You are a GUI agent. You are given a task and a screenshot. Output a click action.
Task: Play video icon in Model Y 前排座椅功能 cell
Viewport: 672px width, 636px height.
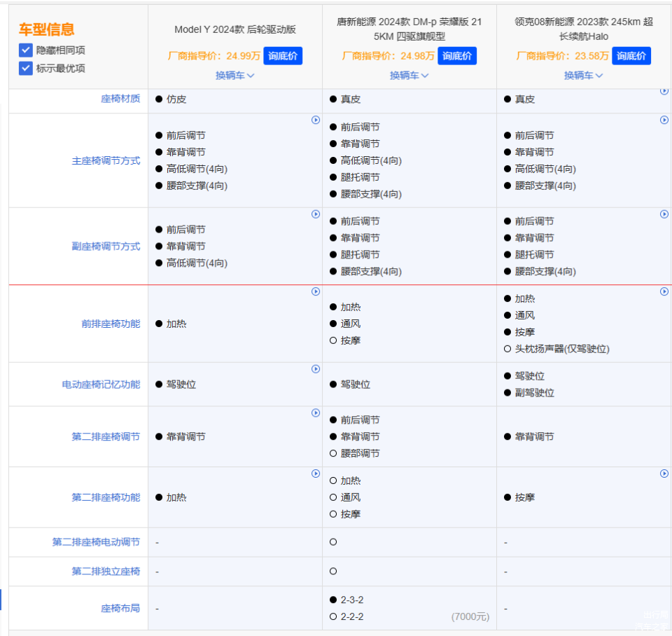316,291
